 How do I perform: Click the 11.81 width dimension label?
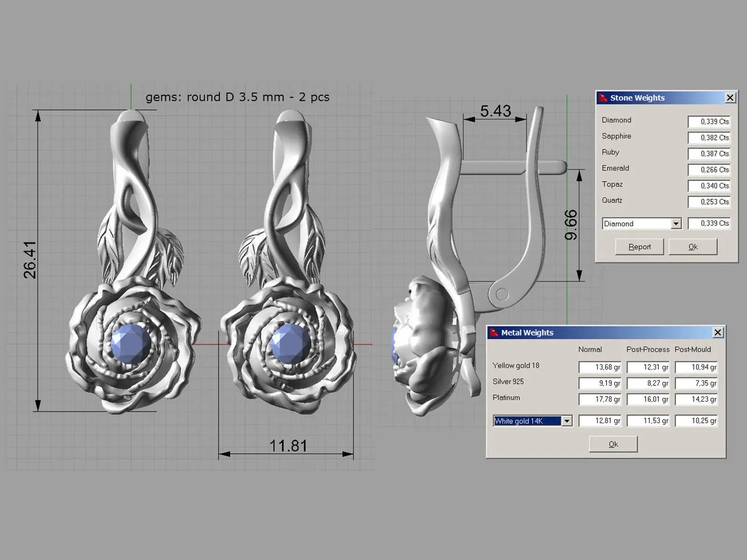[x=288, y=446]
